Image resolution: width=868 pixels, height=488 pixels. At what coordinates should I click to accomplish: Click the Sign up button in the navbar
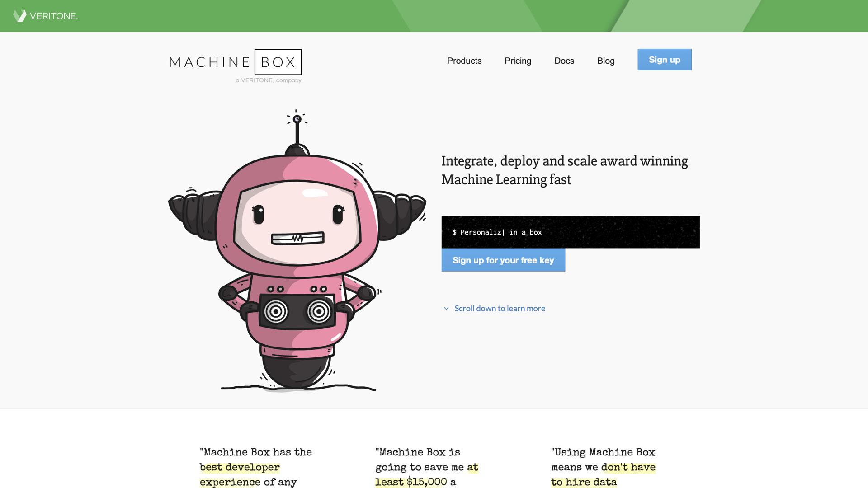[x=664, y=59]
